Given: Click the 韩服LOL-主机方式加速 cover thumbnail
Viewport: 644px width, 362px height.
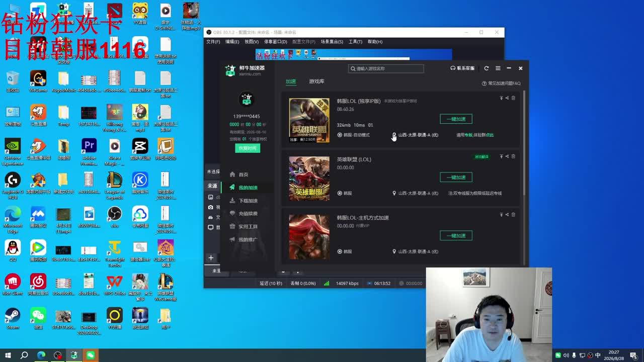Looking at the screenshot, I should tap(309, 237).
